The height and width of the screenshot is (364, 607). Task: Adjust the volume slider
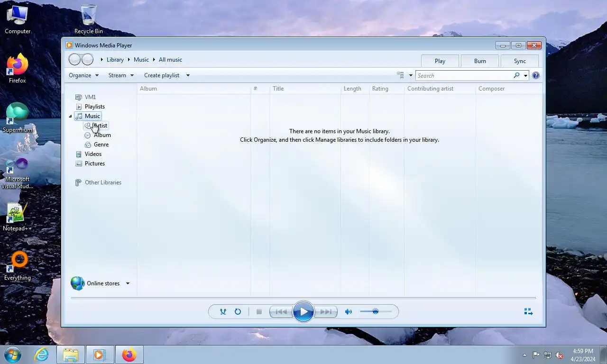tap(376, 311)
